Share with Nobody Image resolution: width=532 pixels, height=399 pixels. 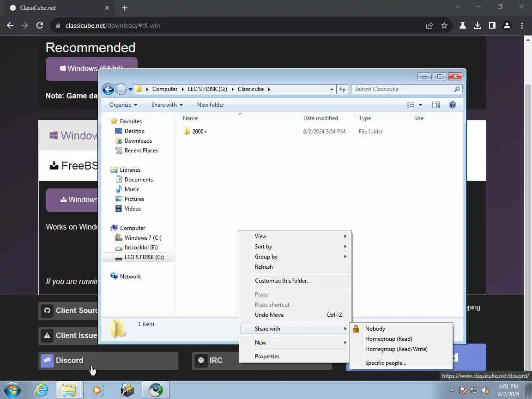tap(401, 329)
